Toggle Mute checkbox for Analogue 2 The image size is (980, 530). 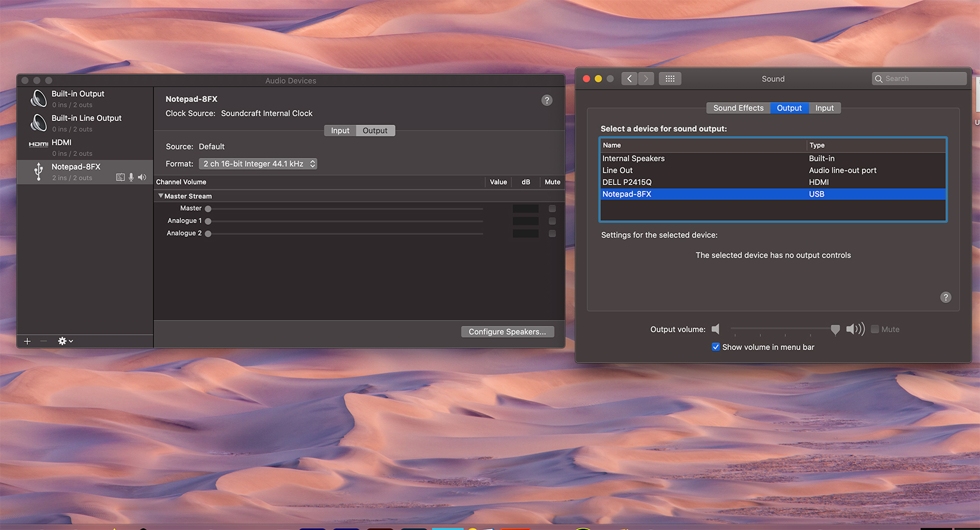coord(552,233)
